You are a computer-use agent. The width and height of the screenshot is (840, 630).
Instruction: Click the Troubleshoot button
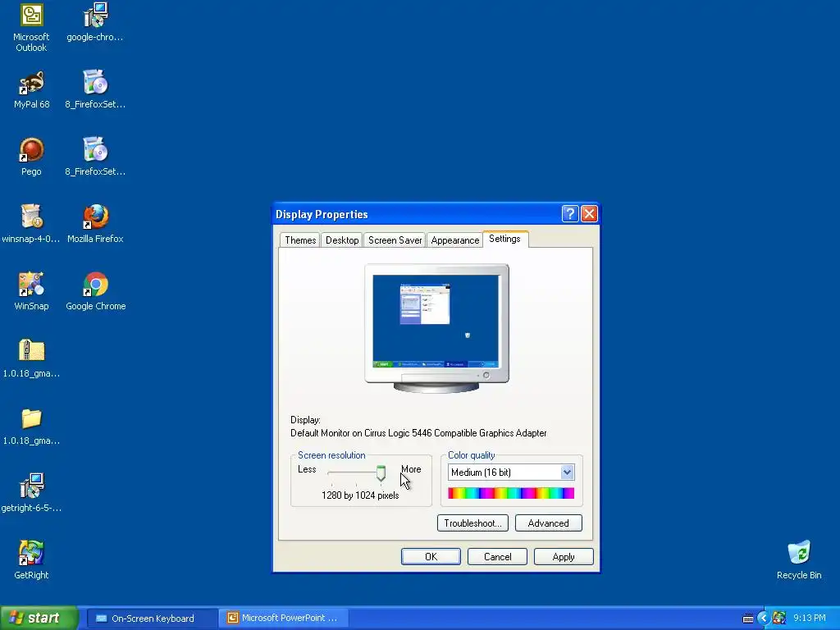tap(472, 523)
